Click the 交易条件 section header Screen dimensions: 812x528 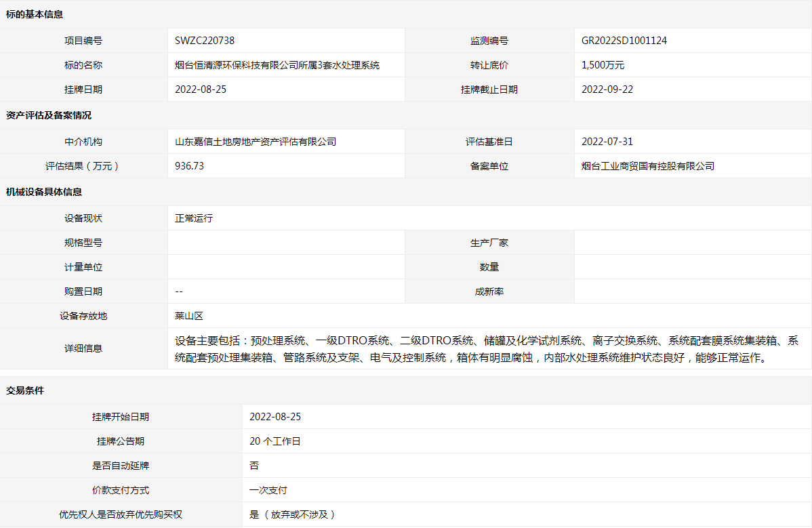(25, 390)
